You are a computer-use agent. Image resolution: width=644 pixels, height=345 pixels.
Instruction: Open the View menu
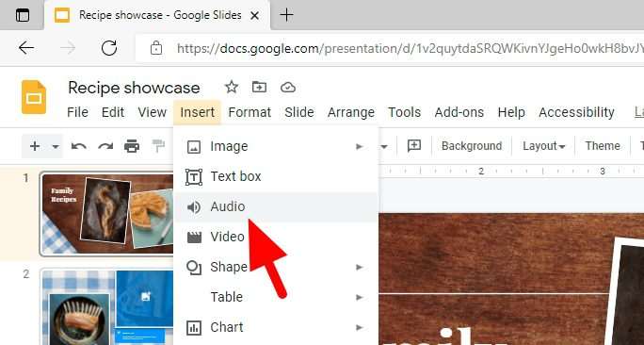(152, 112)
